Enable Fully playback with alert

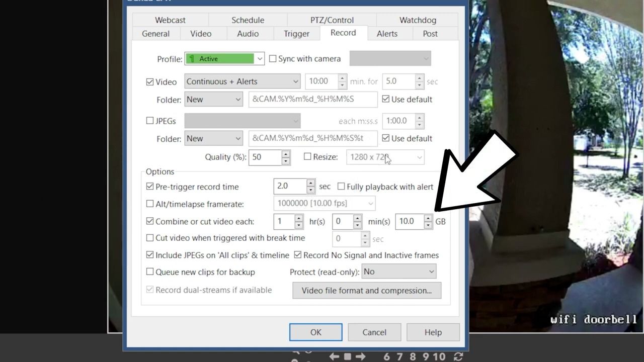341,187
